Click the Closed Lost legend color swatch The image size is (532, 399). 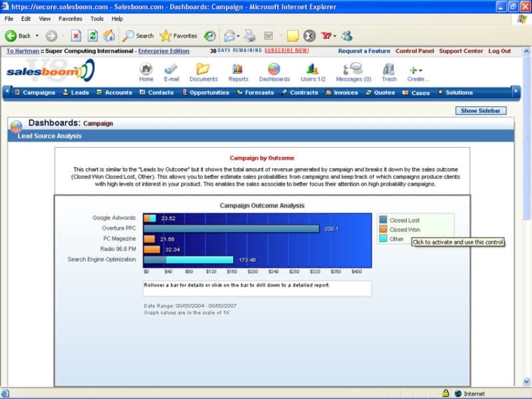pos(383,220)
